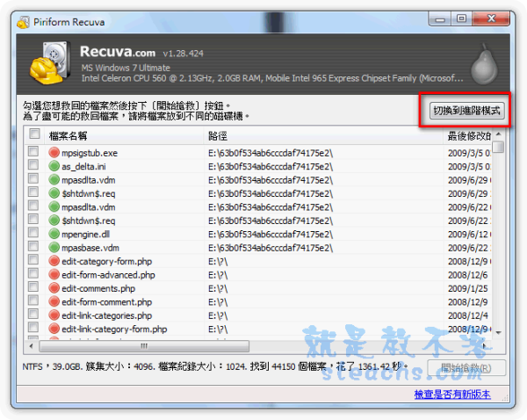Click red status dot of mpsigstub.exe
527x420 pixels.
click(54, 153)
